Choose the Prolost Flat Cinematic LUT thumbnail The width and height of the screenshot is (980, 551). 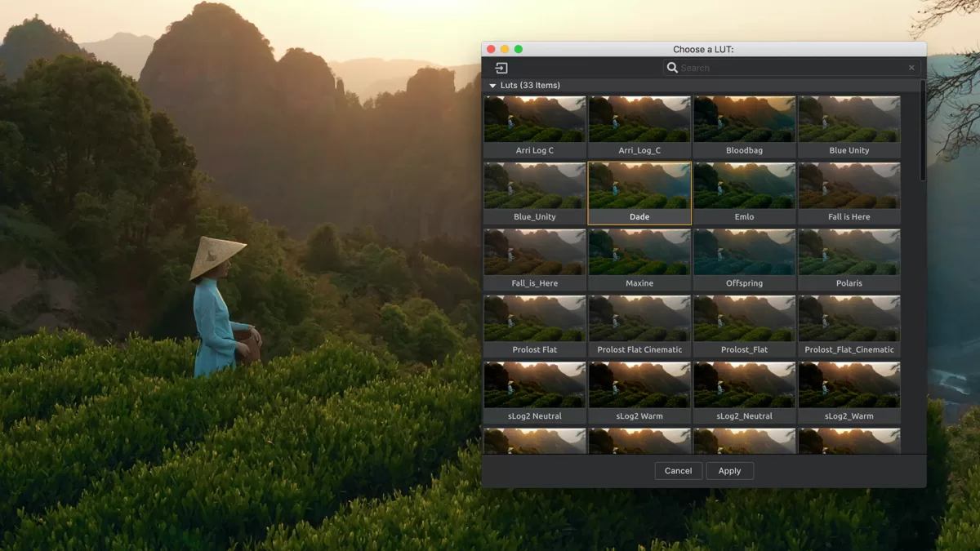pyautogui.click(x=639, y=327)
